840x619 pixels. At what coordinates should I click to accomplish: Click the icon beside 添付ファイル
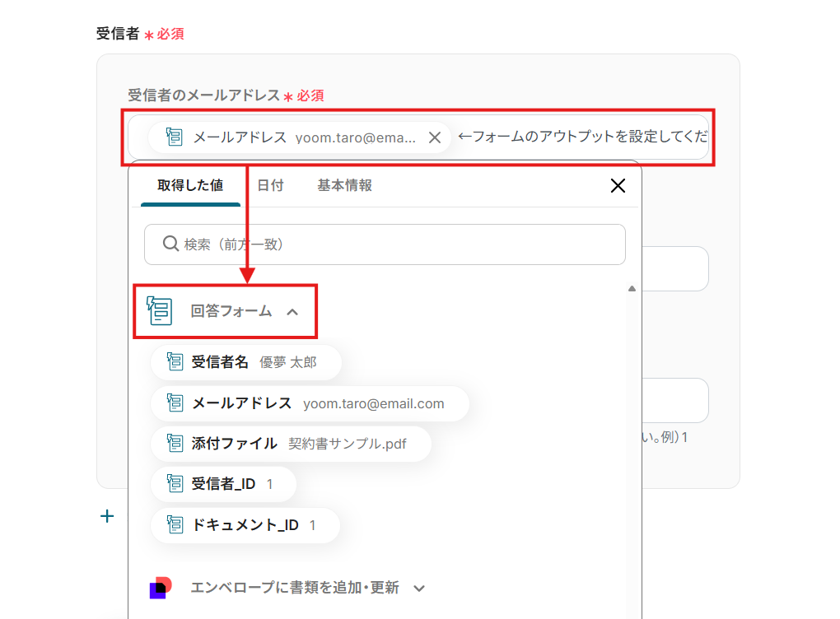click(174, 442)
